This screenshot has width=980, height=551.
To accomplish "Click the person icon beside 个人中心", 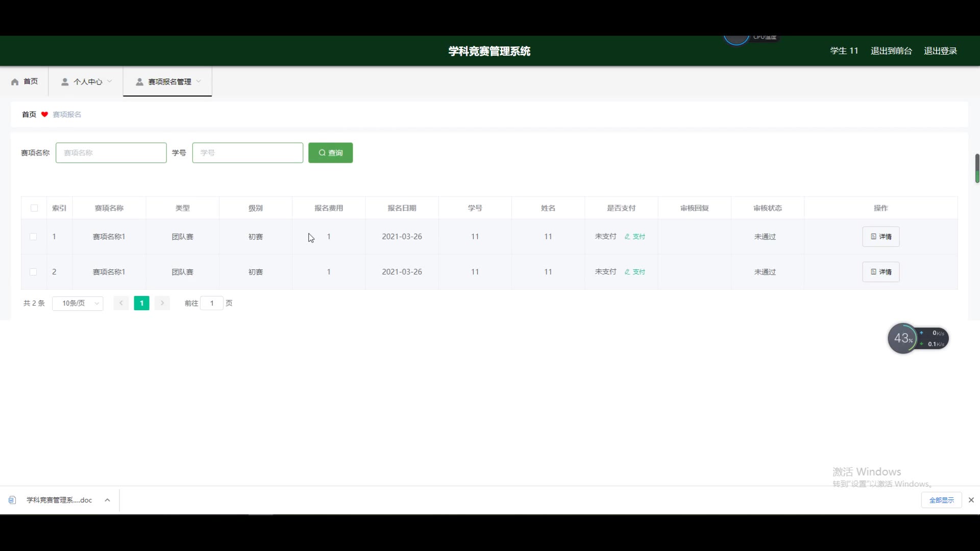I will pyautogui.click(x=65, y=82).
